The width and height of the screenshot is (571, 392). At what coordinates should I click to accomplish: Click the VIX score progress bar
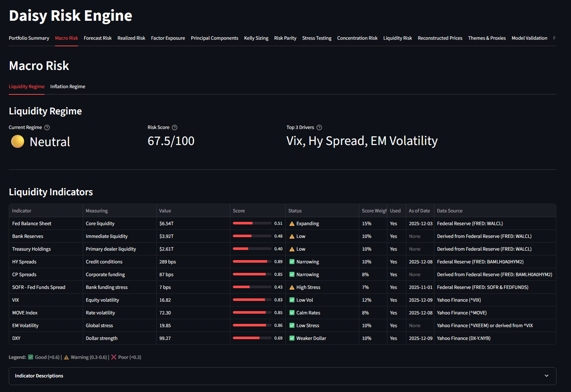[x=252, y=300]
